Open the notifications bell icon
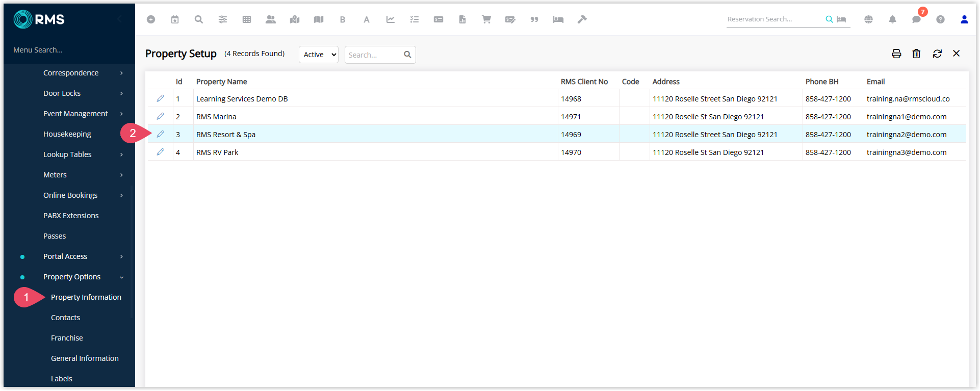 [x=892, y=19]
